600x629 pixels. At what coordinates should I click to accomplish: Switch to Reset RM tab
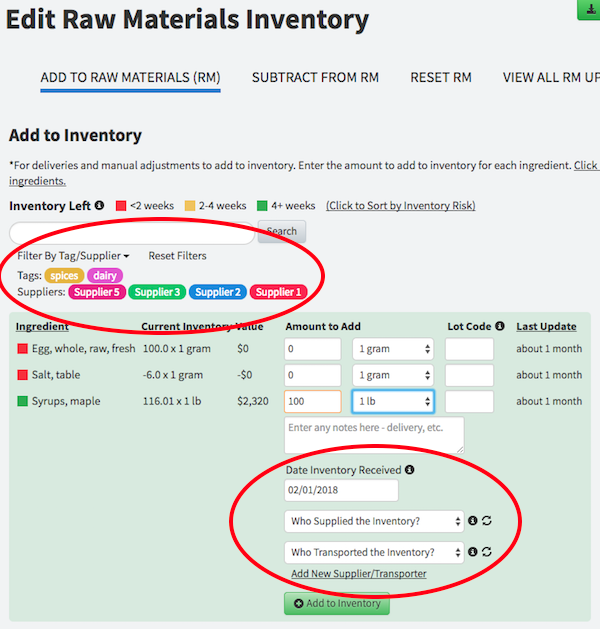[440, 78]
